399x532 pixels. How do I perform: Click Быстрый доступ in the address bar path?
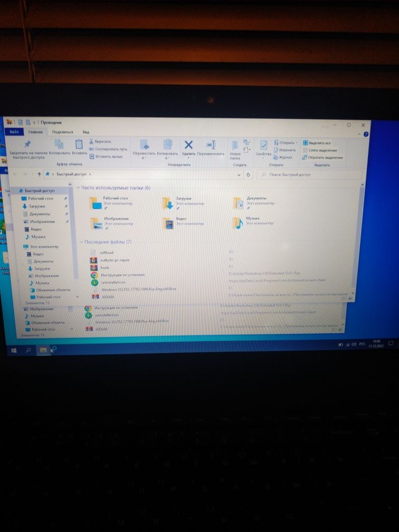tap(72, 174)
